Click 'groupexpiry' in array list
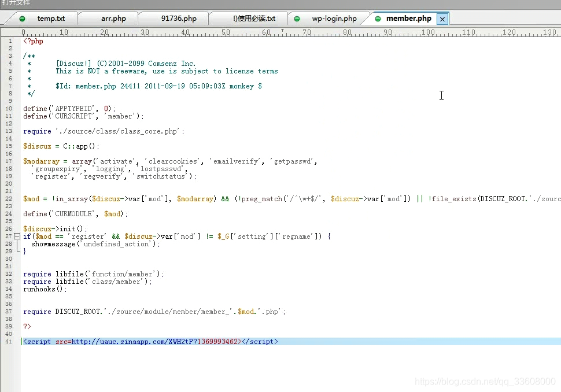This screenshot has width=561, height=392. pyautogui.click(x=57, y=169)
